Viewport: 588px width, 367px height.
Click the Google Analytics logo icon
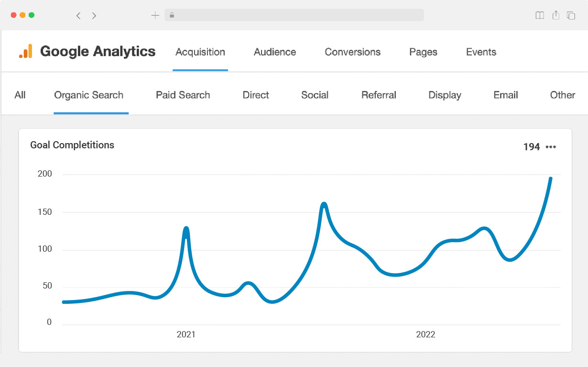(25, 51)
